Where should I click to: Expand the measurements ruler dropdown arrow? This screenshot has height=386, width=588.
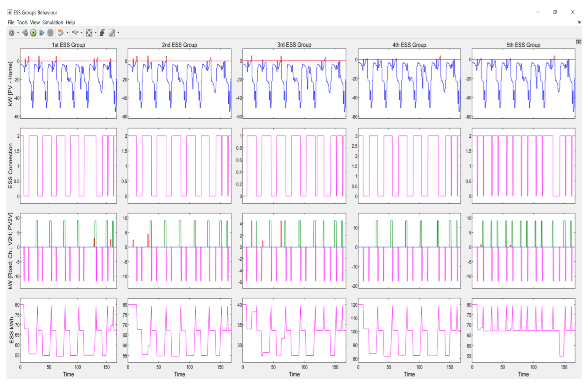click(x=118, y=33)
